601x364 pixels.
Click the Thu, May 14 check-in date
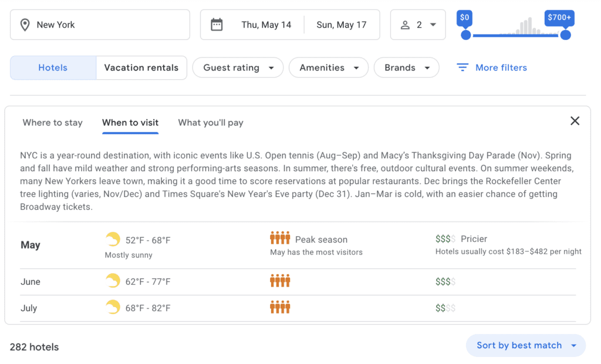(x=266, y=25)
